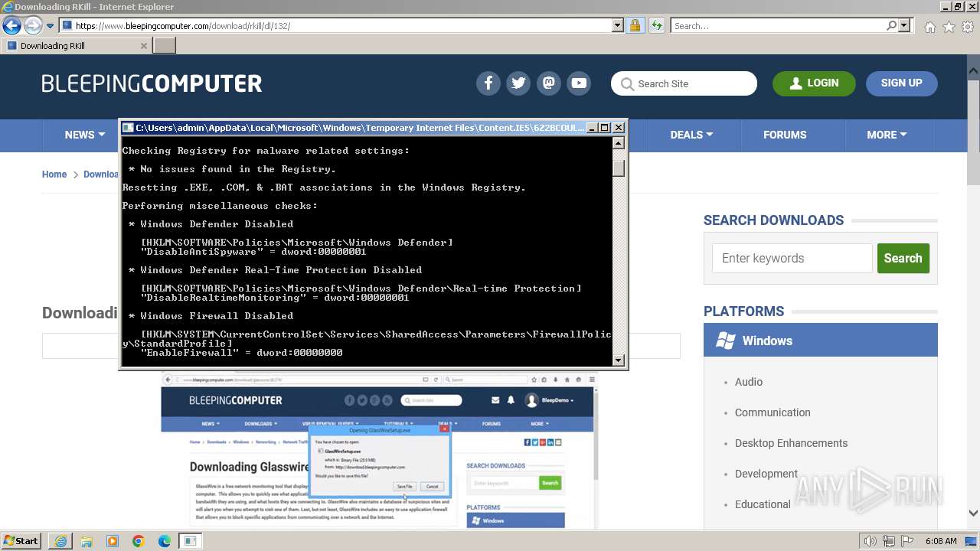This screenshot has height=551, width=980.
Task: Click the green Search button
Action: pyautogui.click(x=903, y=258)
